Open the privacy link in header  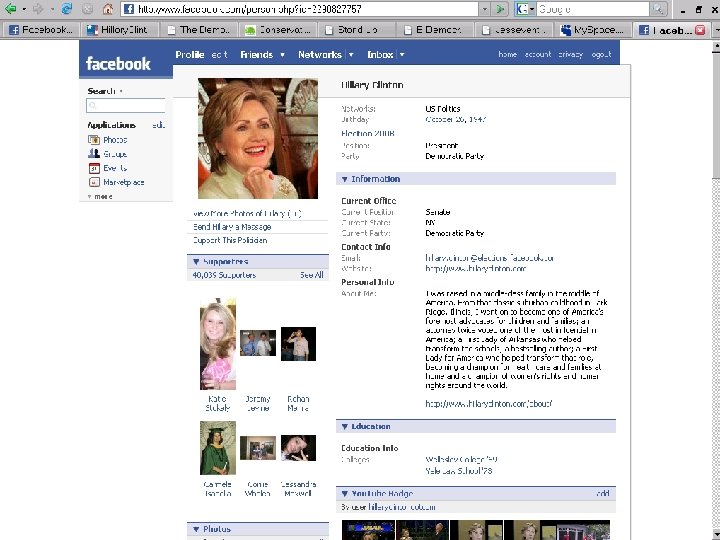570,54
